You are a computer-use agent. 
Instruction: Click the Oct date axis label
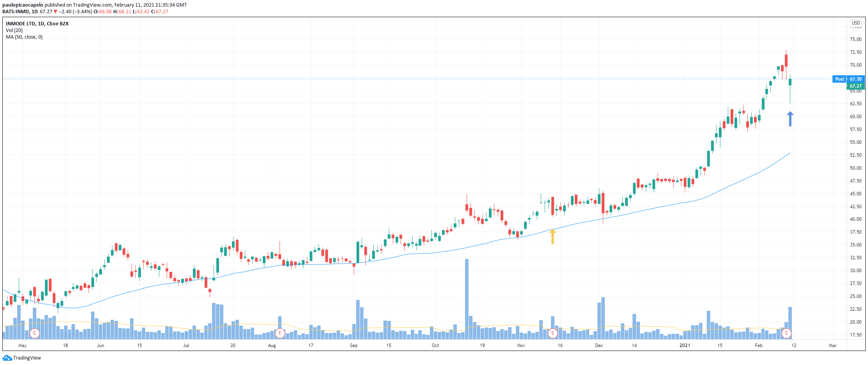coord(435,346)
